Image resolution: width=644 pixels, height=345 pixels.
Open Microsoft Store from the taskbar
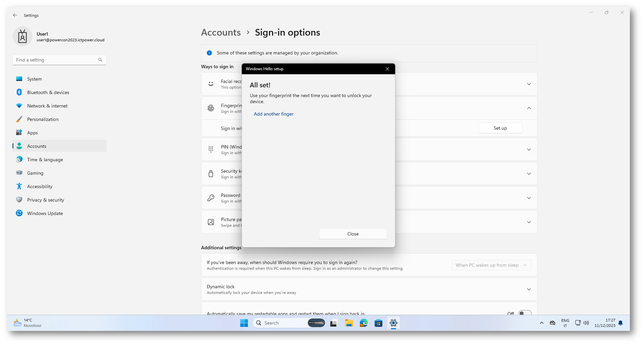point(378,323)
